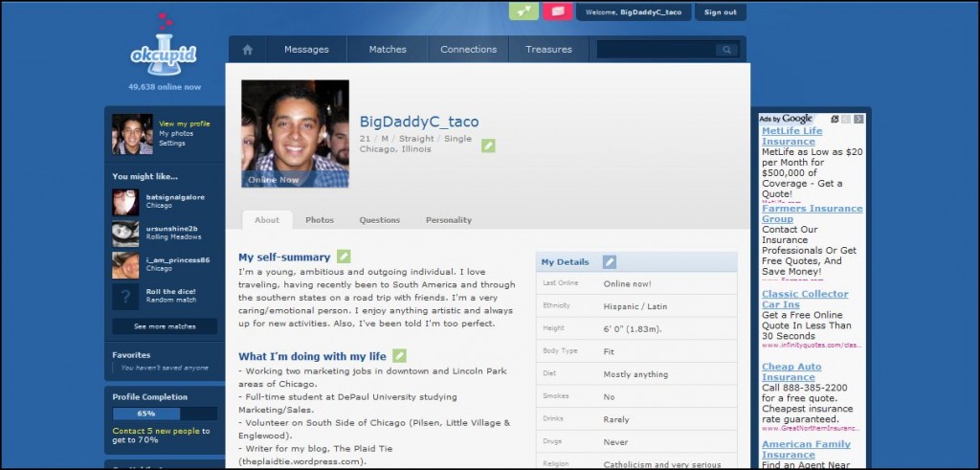
Task: Edit My self-summary pencil icon
Action: [x=344, y=257]
